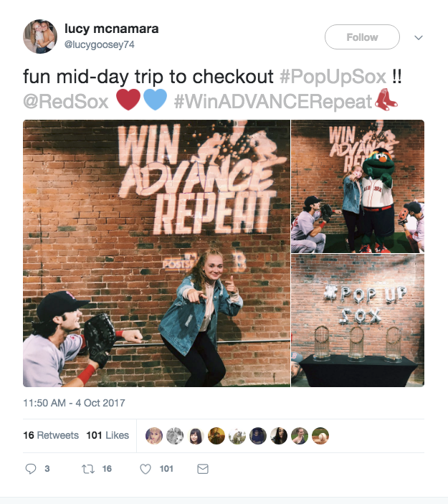View the 101 Likes list
The height and width of the screenshot is (504, 448).
click(108, 435)
